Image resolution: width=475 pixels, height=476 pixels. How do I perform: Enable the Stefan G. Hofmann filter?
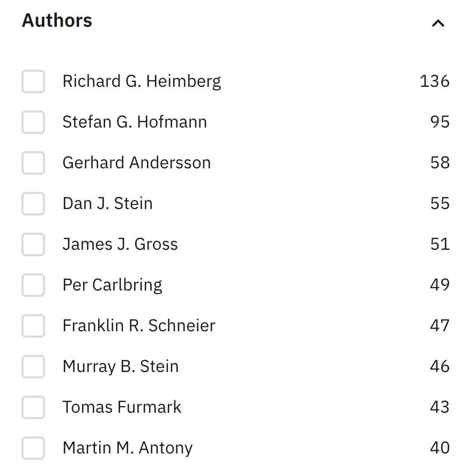tap(33, 122)
